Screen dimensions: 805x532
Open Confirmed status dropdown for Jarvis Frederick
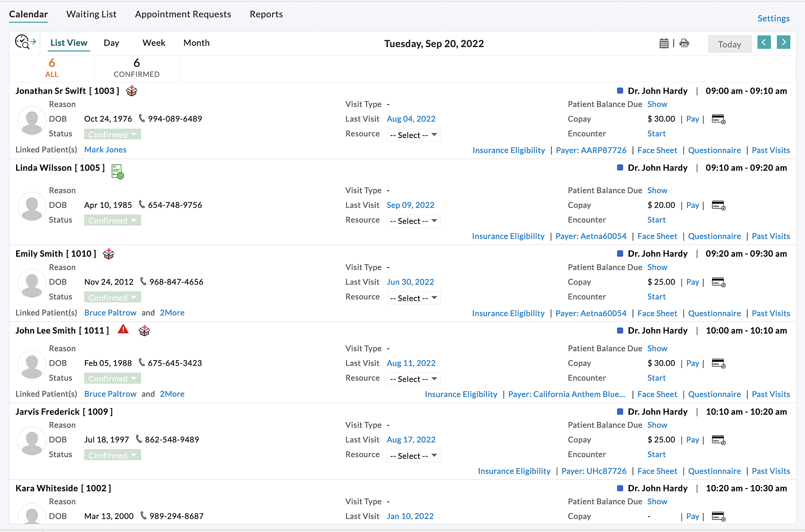112,455
